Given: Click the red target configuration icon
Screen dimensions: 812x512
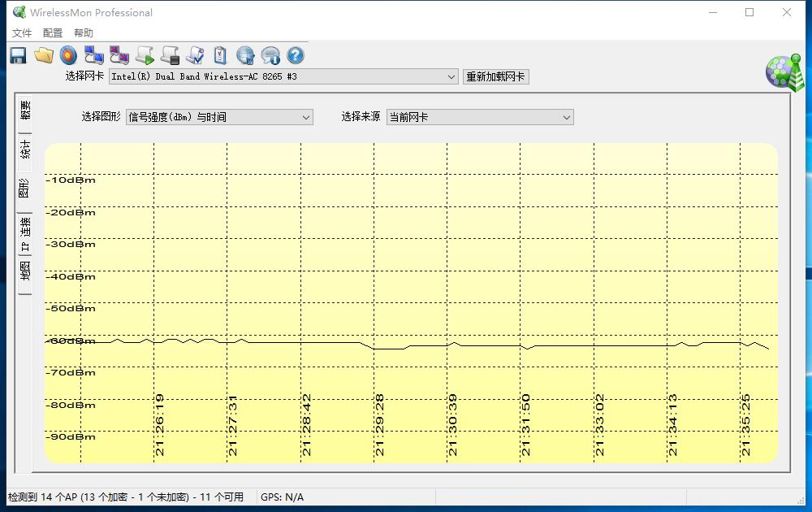Looking at the screenshot, I should [68, 55].
